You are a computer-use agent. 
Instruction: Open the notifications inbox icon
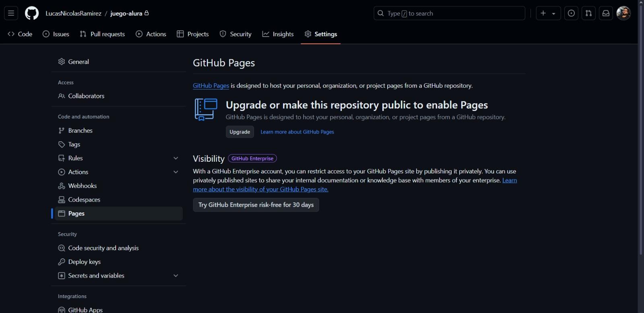[606, 13]
